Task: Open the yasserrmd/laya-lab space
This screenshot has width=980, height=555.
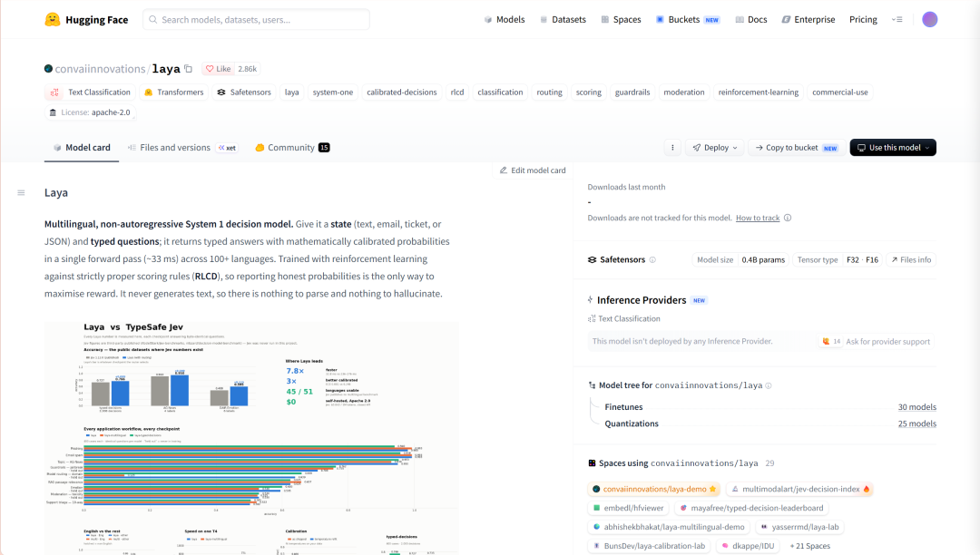Action: pyautogui.click(x=799, y=527)
